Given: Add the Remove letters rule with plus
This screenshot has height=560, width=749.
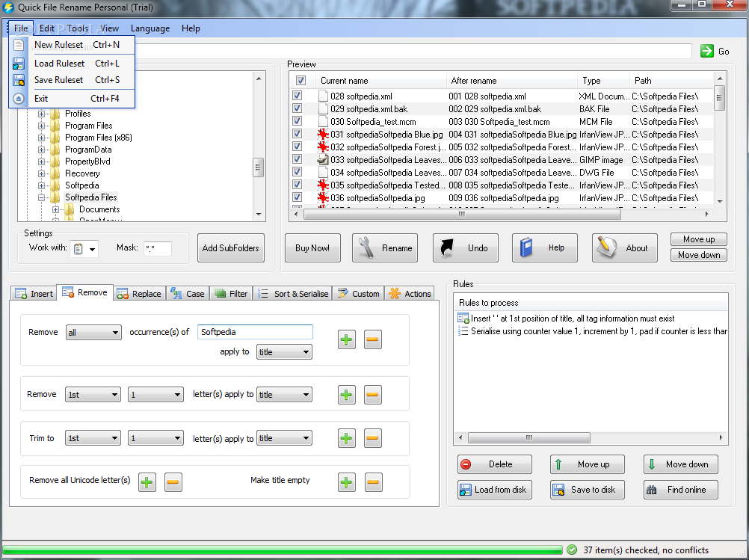Looking at the screenshot, I should click(346, 395).
